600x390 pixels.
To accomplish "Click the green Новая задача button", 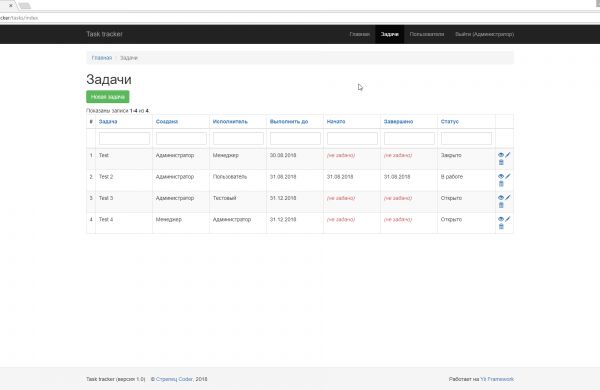I will pyautogui.click(x=108, y=97).
